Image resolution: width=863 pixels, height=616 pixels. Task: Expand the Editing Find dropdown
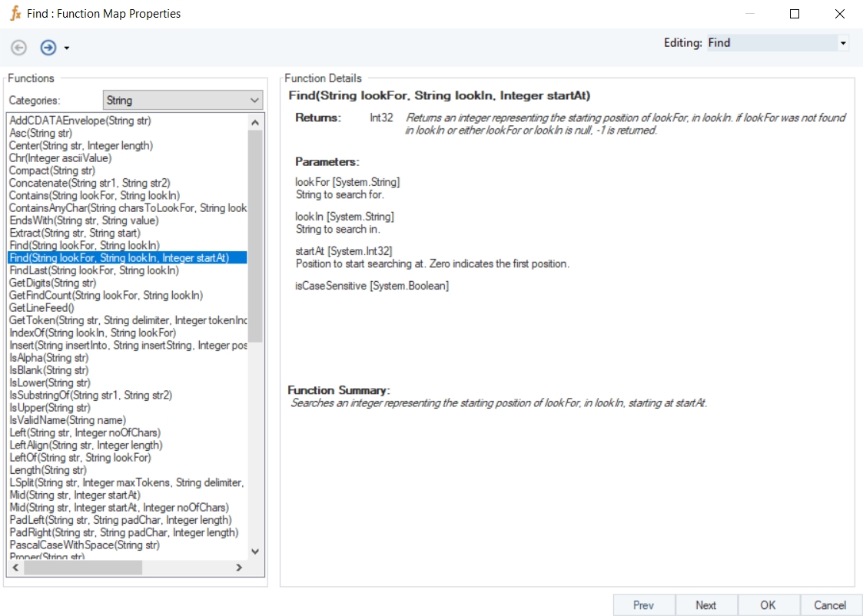pos(843,43)
